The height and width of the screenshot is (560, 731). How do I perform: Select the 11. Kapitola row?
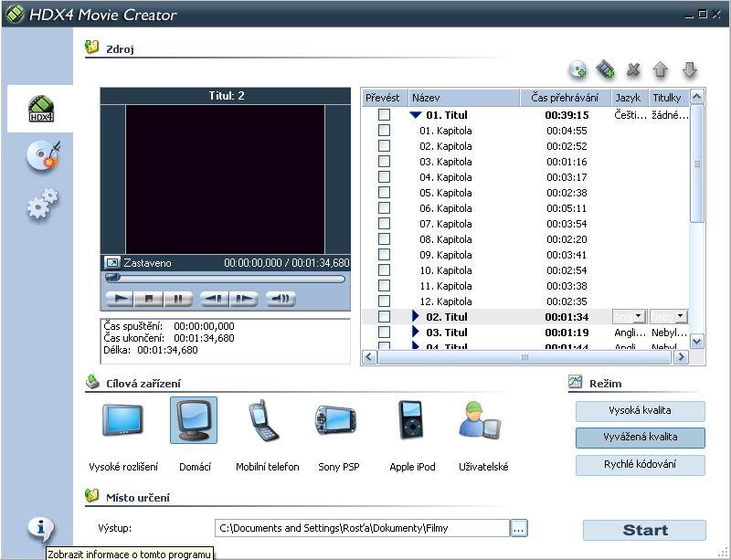[x=525, y=286]
